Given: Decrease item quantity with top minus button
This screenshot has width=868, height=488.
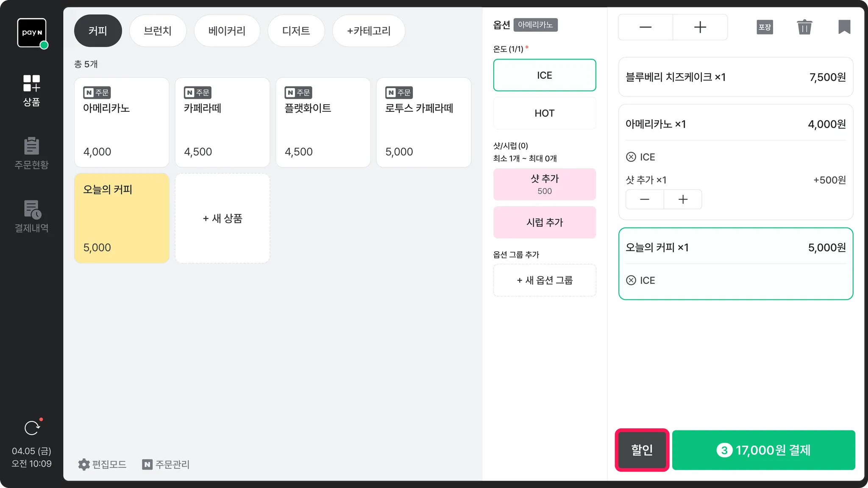Looking at the screenshot, I should pos(645,27).
